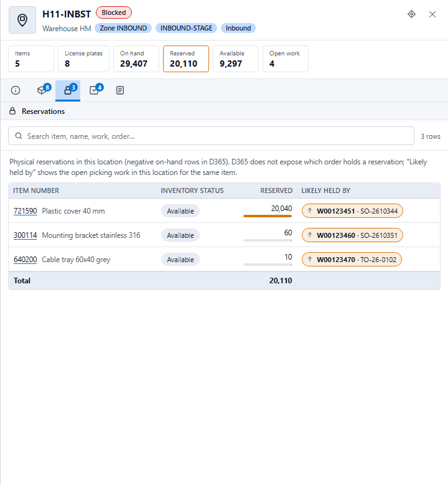Click the LIKELY HELD BY column header

click(x=325, y=191)
